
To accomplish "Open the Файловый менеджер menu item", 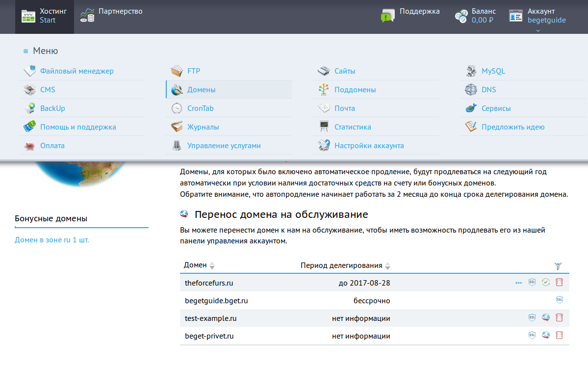I will (77, 71).
